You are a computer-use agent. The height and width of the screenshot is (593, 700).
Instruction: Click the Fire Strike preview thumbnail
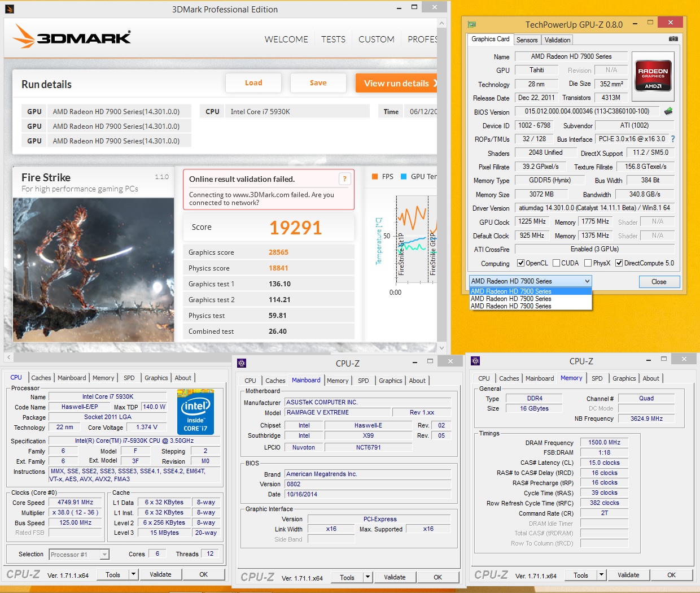click(x=94, y=269)
